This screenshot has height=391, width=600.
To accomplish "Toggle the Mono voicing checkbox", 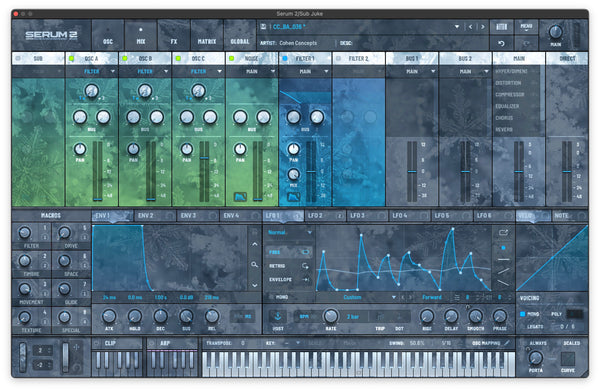I will 523,314.
